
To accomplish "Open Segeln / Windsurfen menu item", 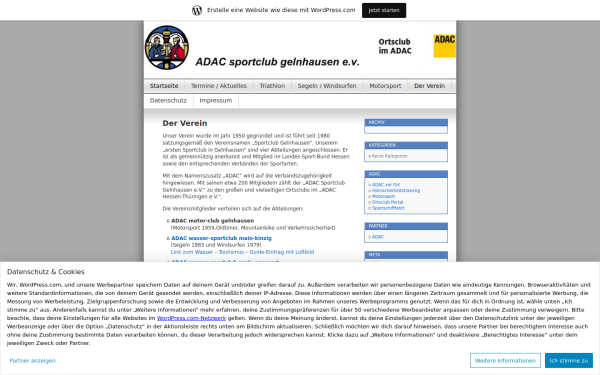I will (x=327, y=86).
